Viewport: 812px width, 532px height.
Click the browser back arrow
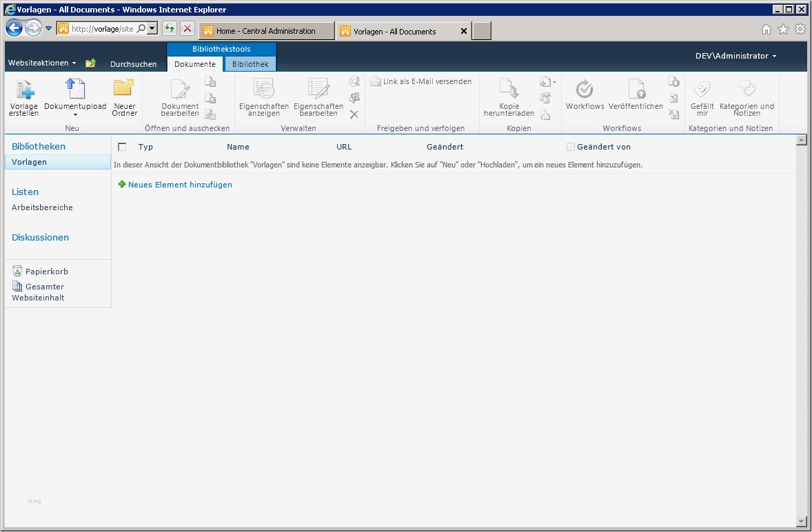tap(14, 28)
